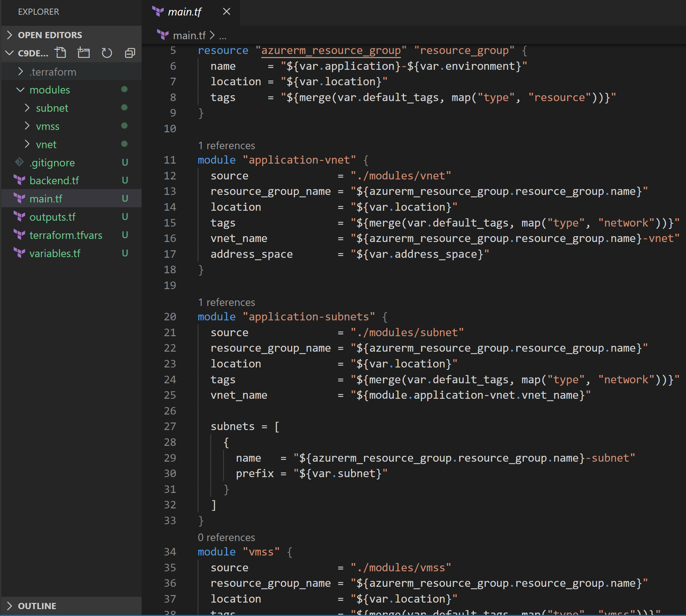686x616 pixels.
Task: Click the 1 references link above application-vnet
Action: coord(226,145)
